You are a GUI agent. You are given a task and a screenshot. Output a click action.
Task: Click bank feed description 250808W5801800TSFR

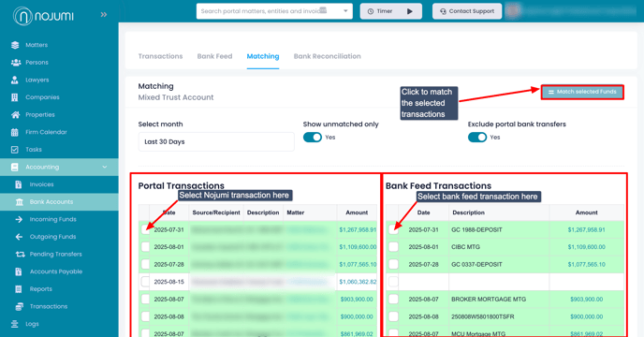tap(483, 316)
